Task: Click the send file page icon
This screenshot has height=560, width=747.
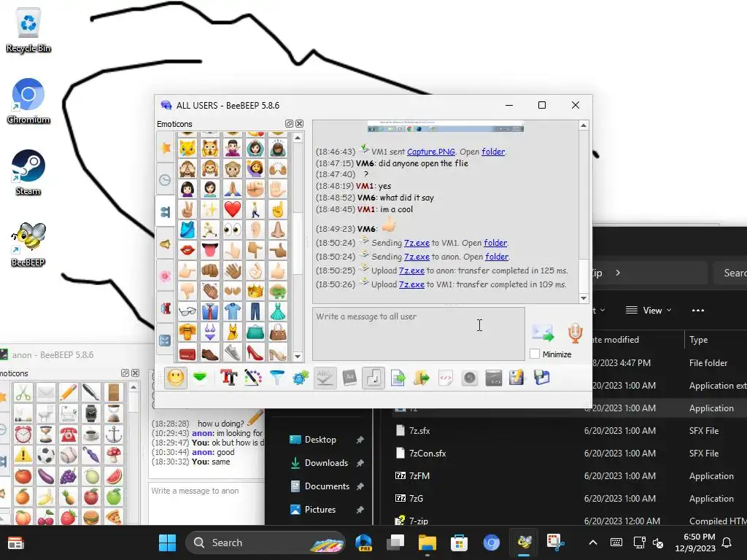Action: click(x=398, y=378)
